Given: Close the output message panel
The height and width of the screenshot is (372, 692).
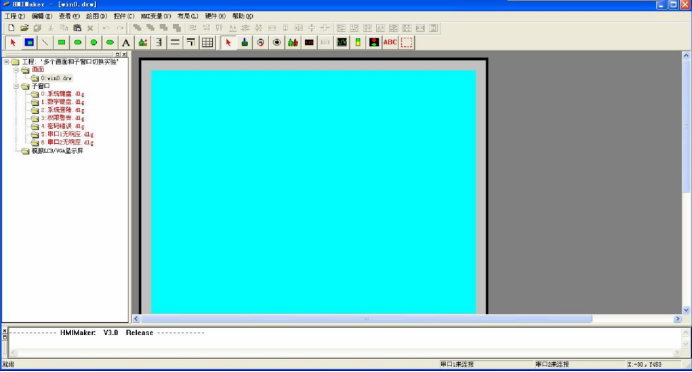Looking at the screenshot, I should tap(4, 331).
